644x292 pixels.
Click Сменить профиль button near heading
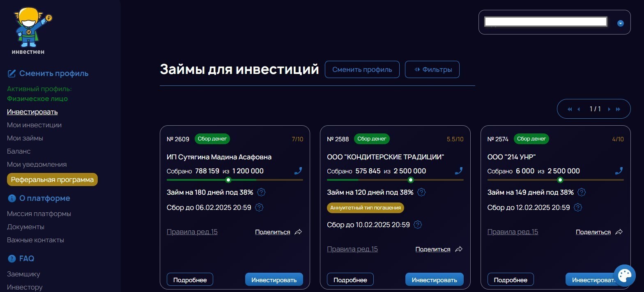(362, 69)
